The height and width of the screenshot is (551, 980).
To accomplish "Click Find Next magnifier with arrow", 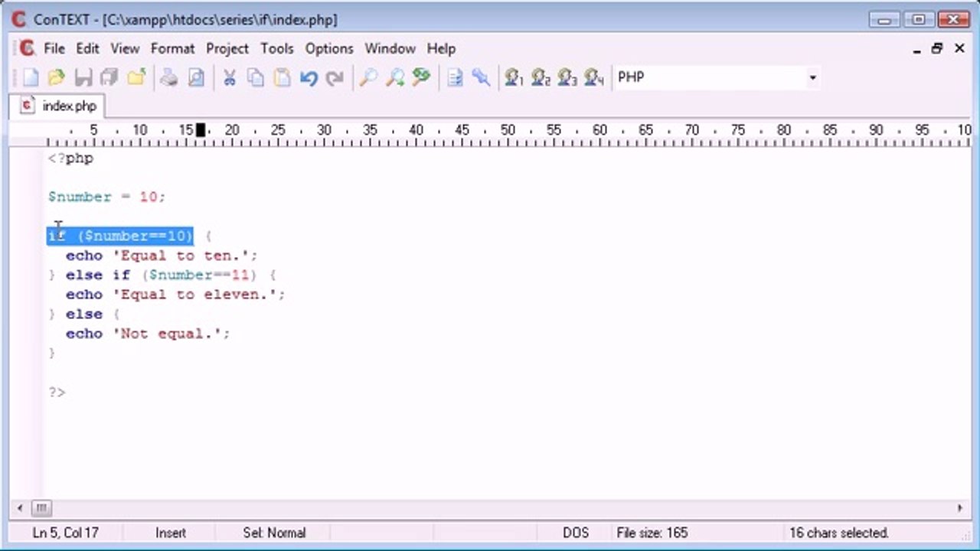I will 394,77.
